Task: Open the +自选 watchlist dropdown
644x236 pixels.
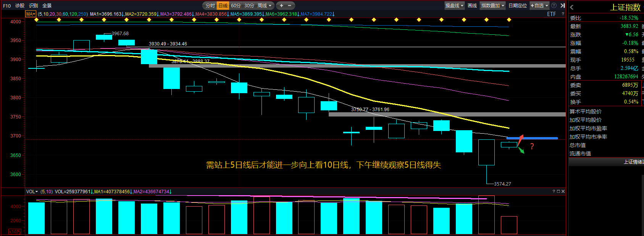Action: coord(539,5)
